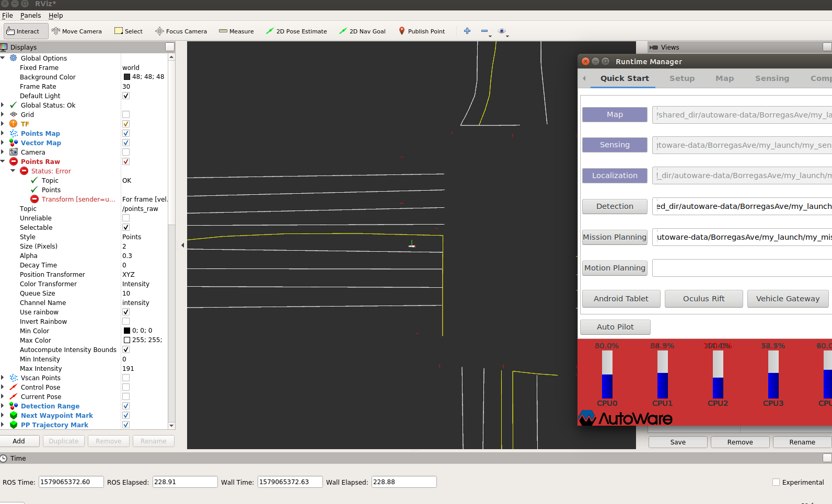Switch to the Sensing tab
Viewport: 832px width, 504px height.
(x=772, y=78)
